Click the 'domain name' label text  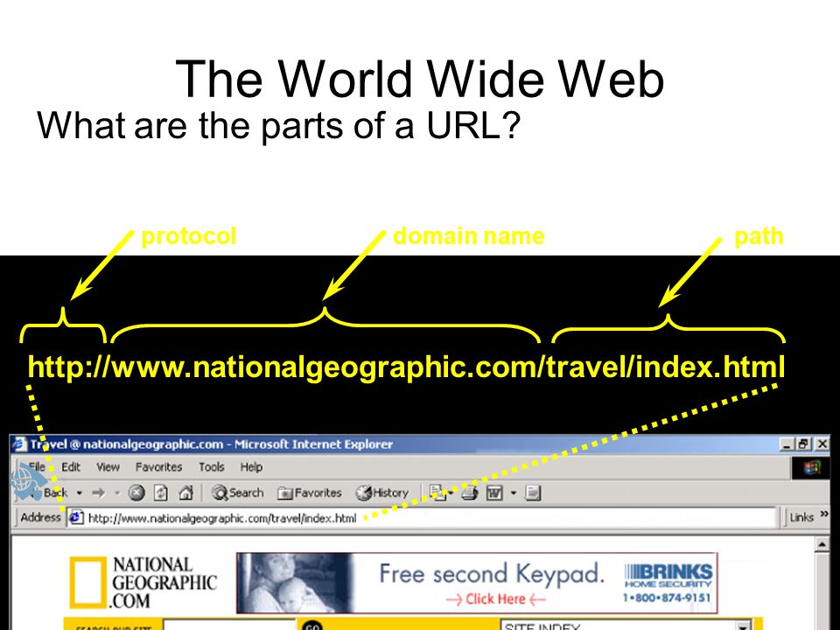click(x=469, y=235)
